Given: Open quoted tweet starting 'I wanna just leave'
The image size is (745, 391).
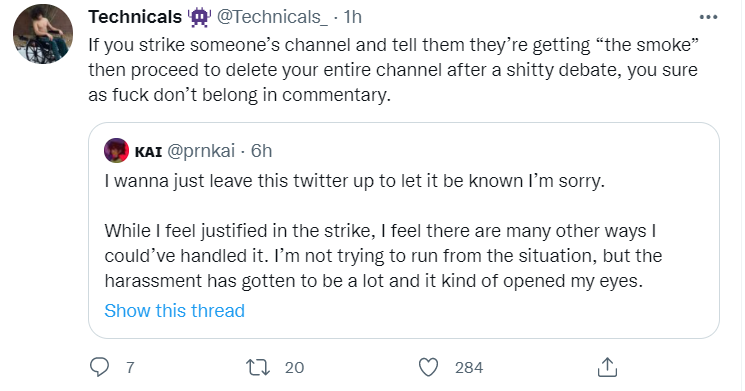Looking at the screenshot, I should click(404, 230).
